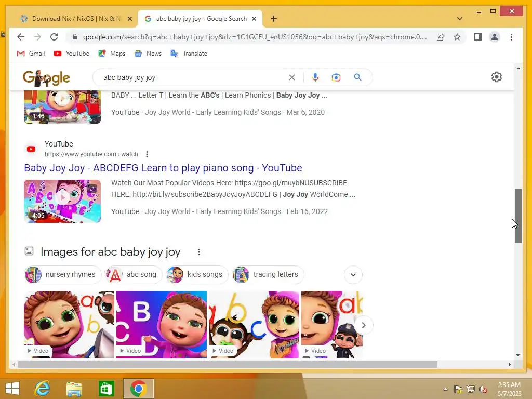Open image video with police monkey
This screenshot has width=532, height=399.
point(332,324)
